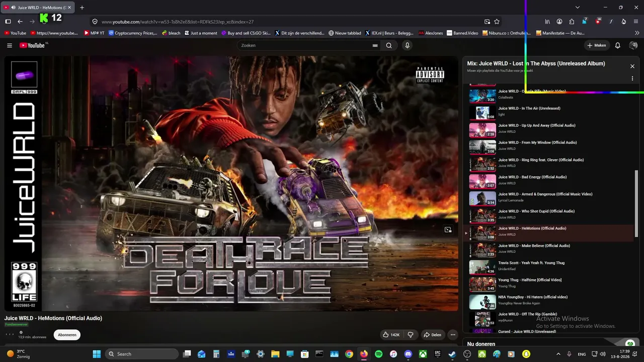Open the YouTube account avatar menu
644x362 pixels.
point(633,45)
